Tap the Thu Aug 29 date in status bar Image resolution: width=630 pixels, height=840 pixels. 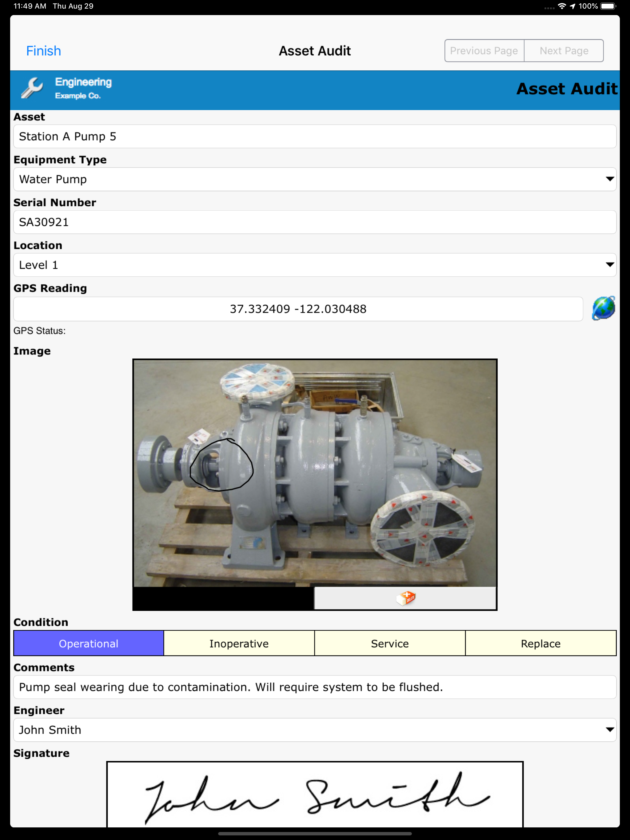[x=73, y=6]
